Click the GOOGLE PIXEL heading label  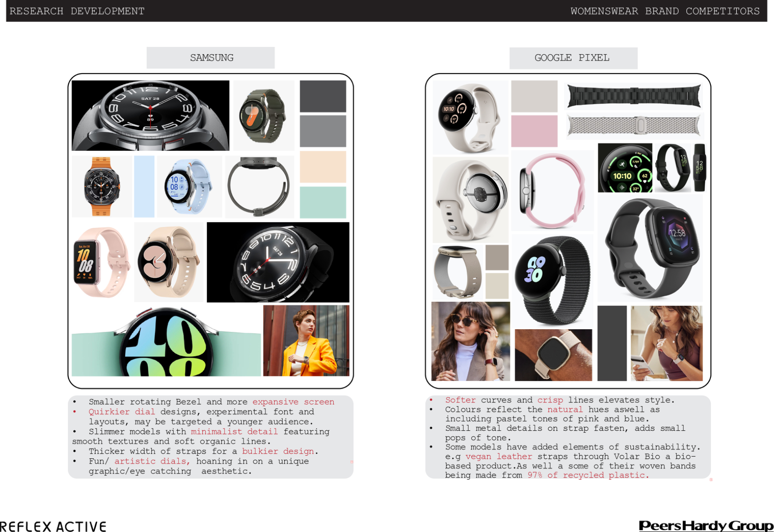click(x=573, y=58)
